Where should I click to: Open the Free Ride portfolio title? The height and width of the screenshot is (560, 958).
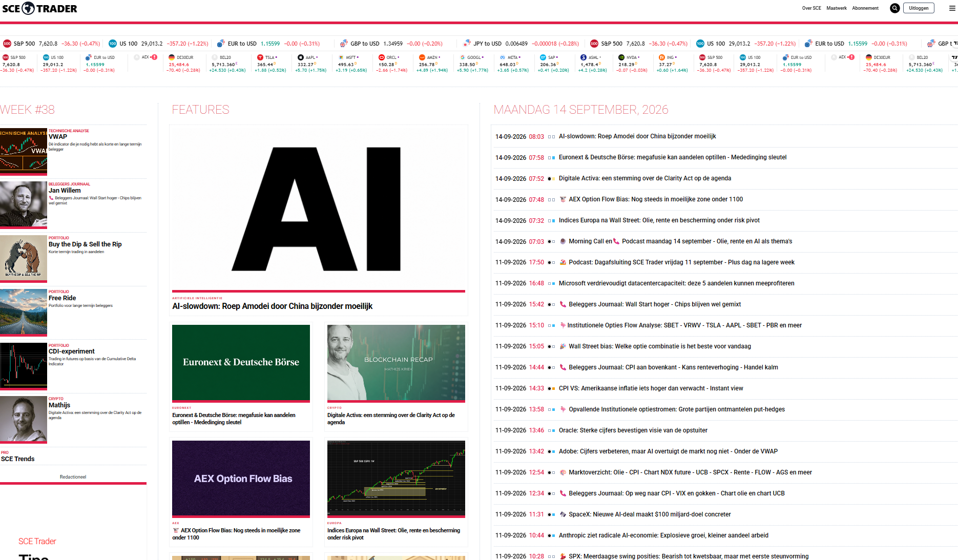[63, 298]
